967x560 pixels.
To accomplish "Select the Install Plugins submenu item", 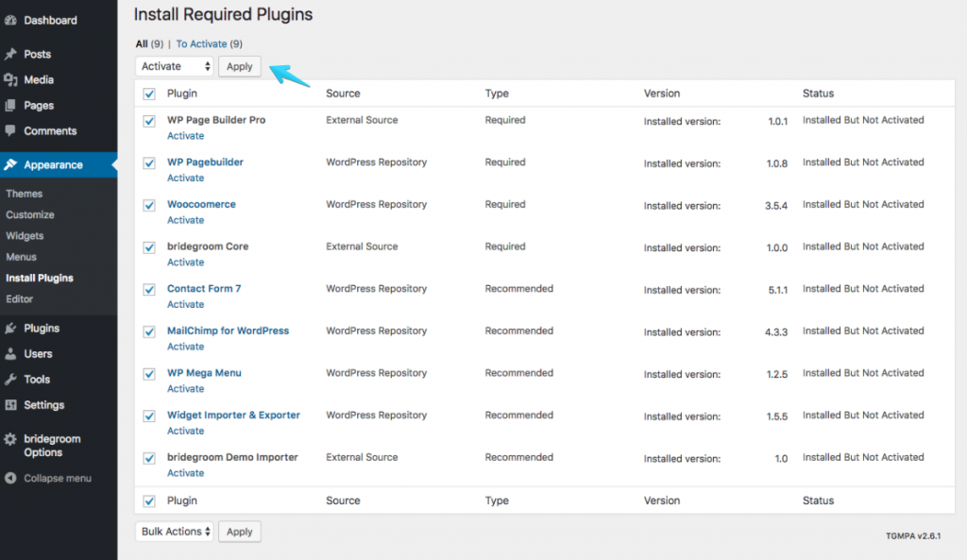I will pos(40,279).
